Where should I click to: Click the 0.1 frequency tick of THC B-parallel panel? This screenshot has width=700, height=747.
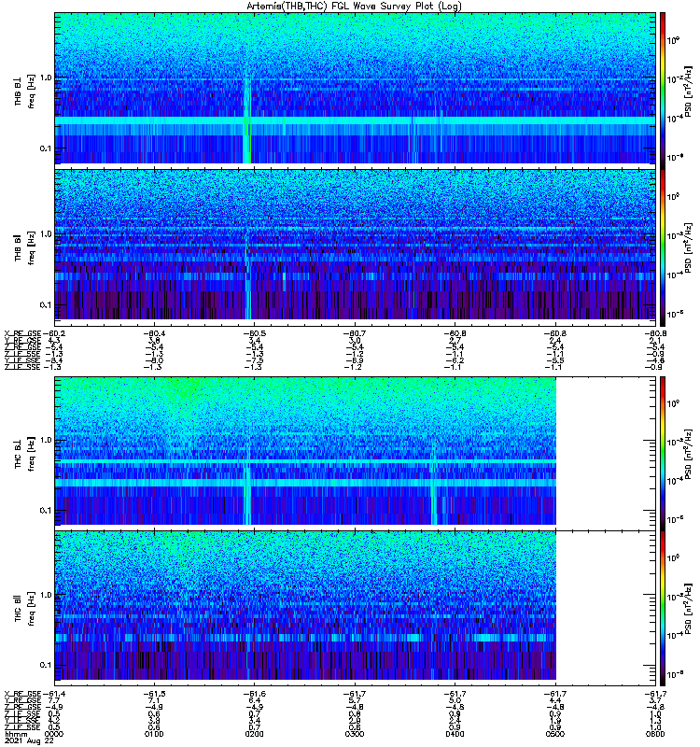pos(46,665)
